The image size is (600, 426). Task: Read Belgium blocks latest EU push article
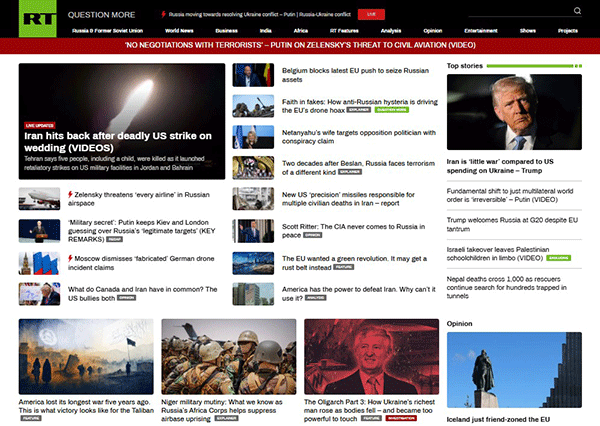click(355, 75)
